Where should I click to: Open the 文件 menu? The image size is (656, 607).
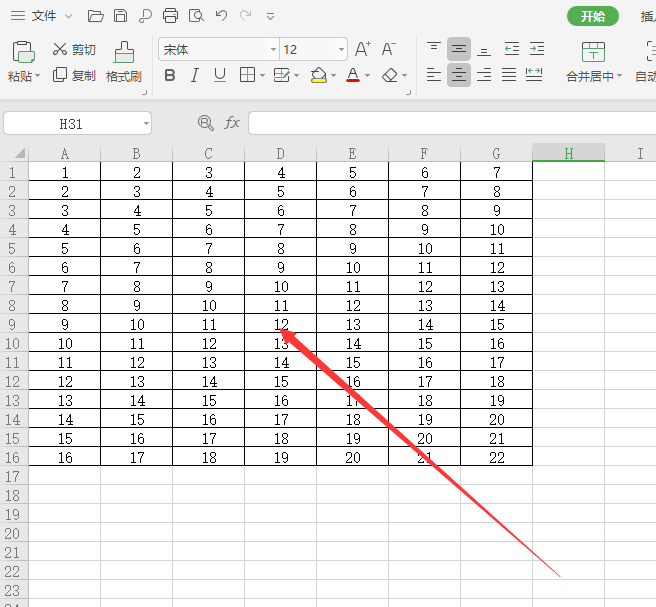43,16
